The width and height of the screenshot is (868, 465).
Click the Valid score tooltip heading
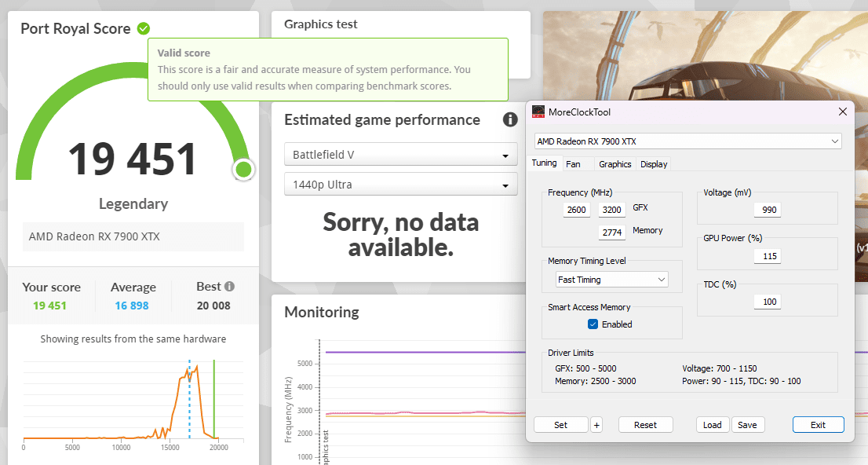tap(184, 53)
